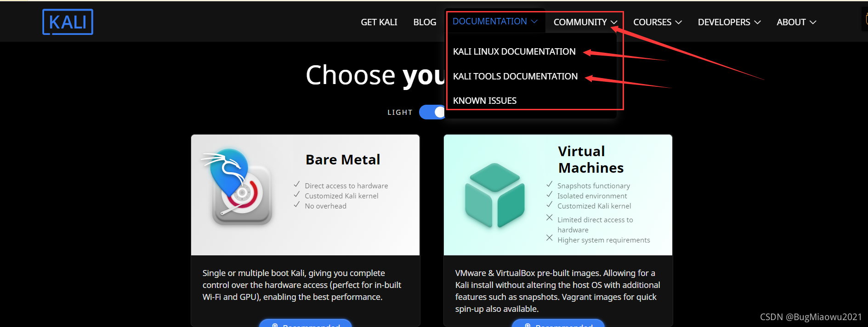Screen dimensions: 868x327
Task: Open the DEVELOPERS dropdown
Action: tap(729, 22)
